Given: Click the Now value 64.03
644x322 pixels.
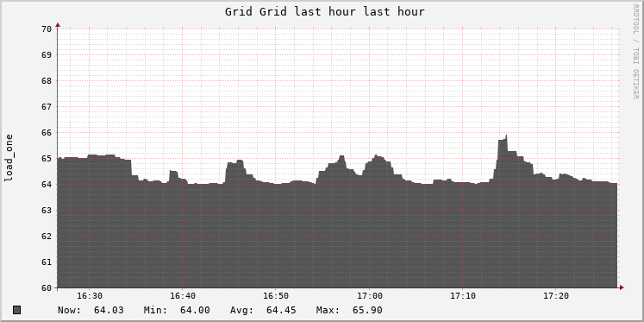Looking at the screenshot, I should coord(109,310).
